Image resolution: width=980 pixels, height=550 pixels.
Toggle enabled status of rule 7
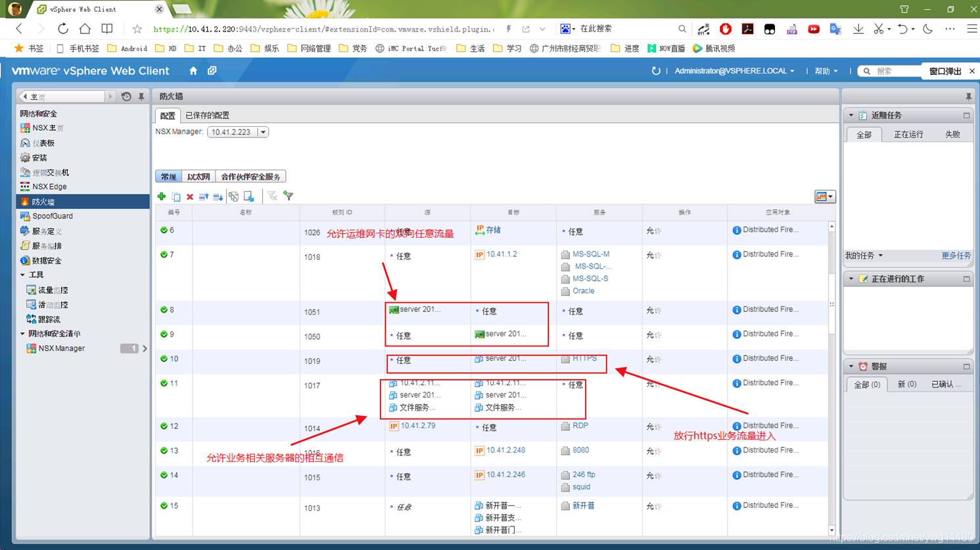(164, 254)
